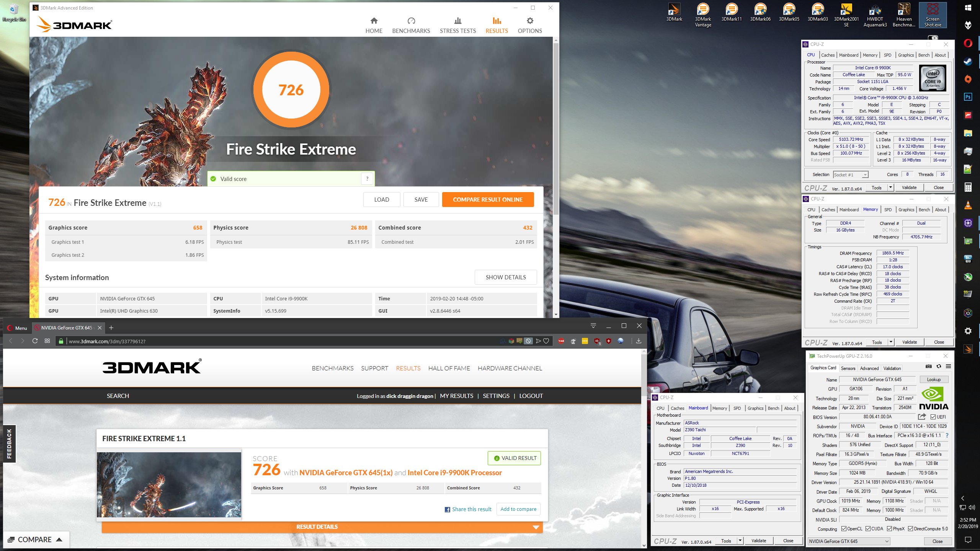980x551 pixels.
Task: Open HALL OF FAME on 3dmark.com
Action: [449, 368]
